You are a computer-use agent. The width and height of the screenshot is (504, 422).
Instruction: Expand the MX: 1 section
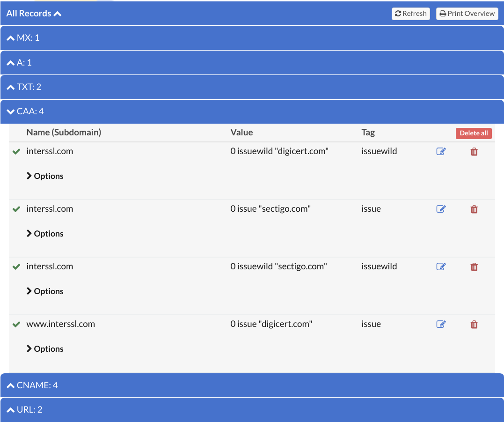coord(252,38)
